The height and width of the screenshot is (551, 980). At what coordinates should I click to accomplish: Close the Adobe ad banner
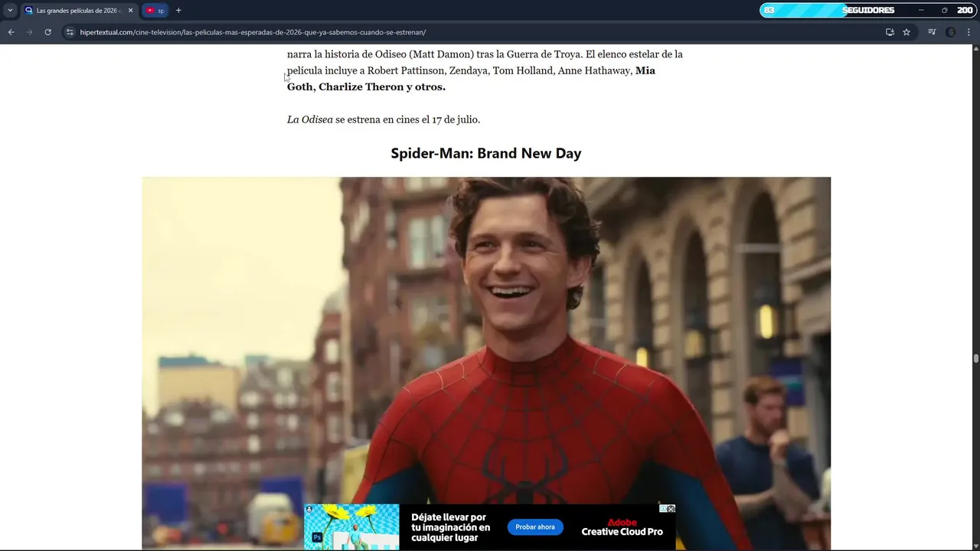point(671,508)
